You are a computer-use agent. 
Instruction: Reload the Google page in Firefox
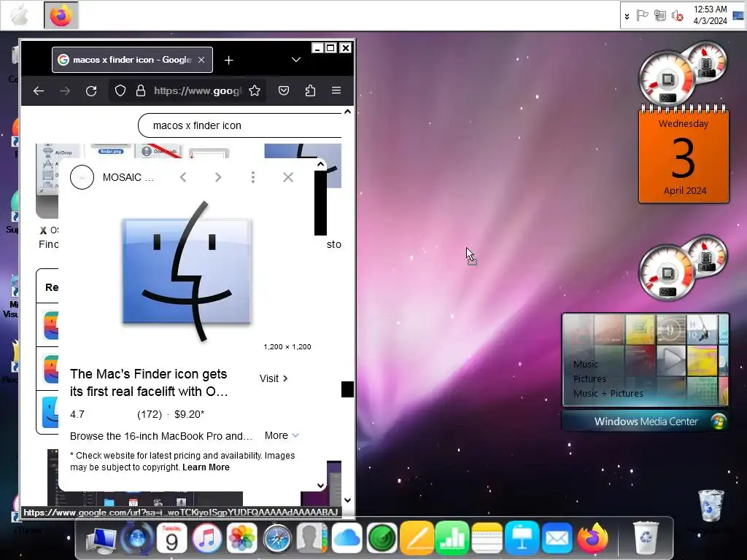tap(91, 90)
